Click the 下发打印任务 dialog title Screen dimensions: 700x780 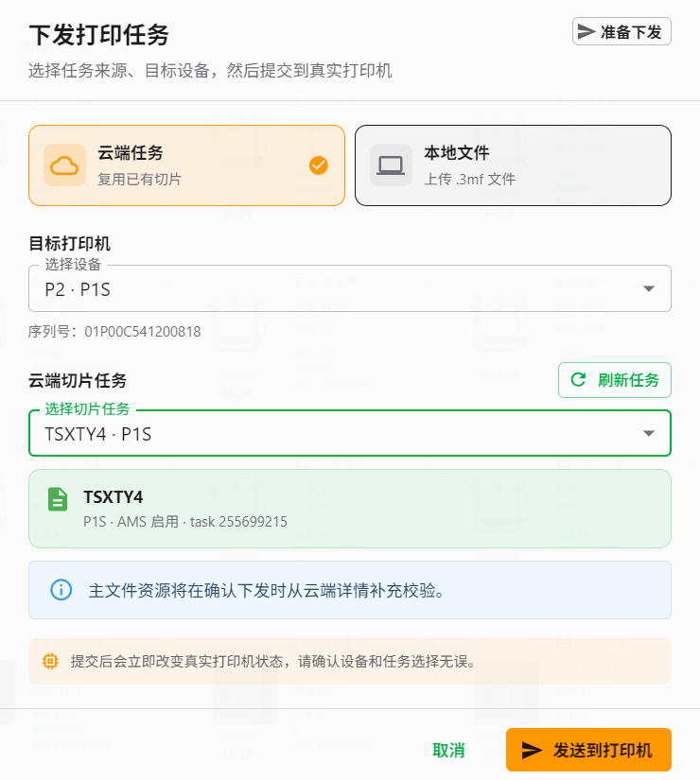[x=98, y=35]
